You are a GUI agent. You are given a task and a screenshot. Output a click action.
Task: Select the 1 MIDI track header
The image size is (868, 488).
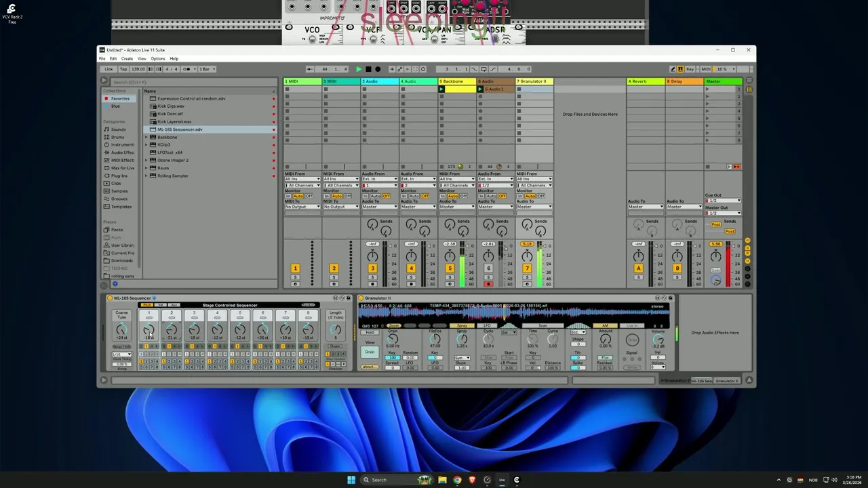pos(302,81)
